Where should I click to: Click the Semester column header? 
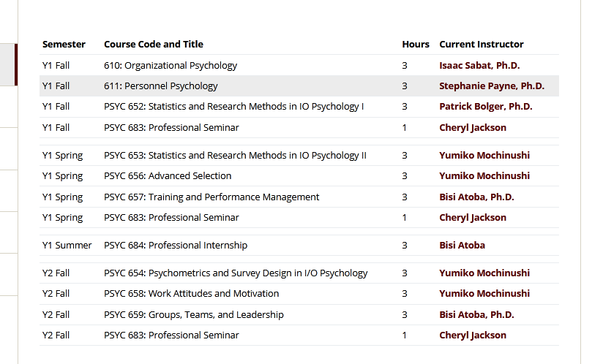pos(64,45)
